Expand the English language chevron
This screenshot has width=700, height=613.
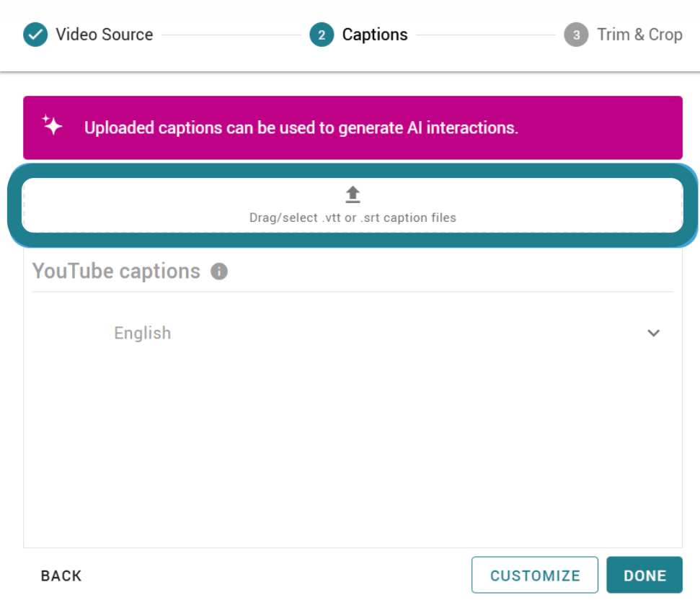[x=654, y=333]
